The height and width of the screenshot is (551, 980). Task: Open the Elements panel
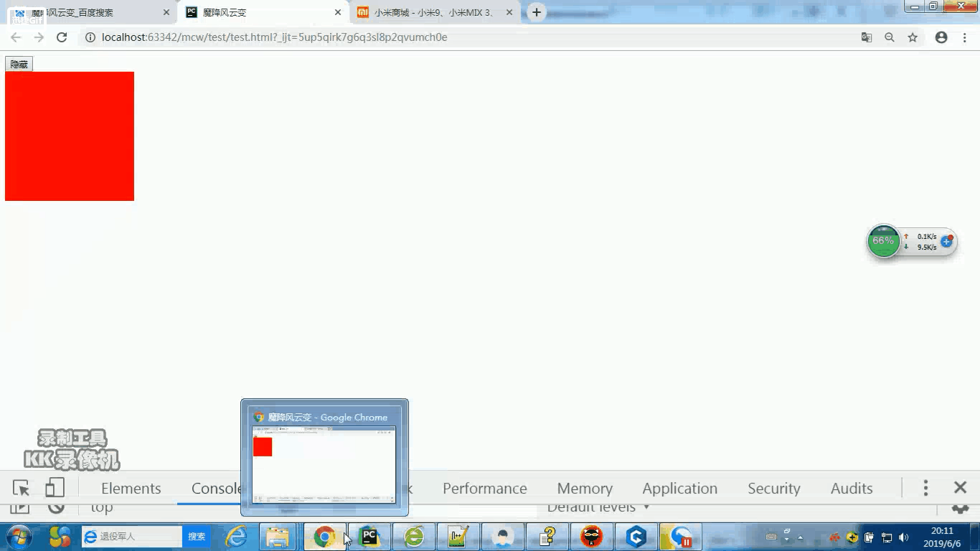pos(131,489)
